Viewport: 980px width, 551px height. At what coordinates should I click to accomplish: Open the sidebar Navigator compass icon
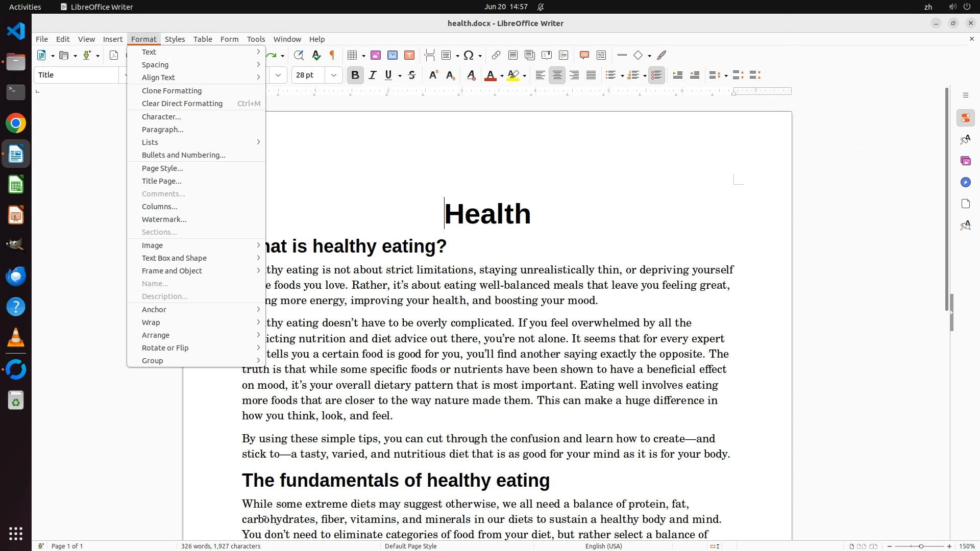click(x=965, y=183)
